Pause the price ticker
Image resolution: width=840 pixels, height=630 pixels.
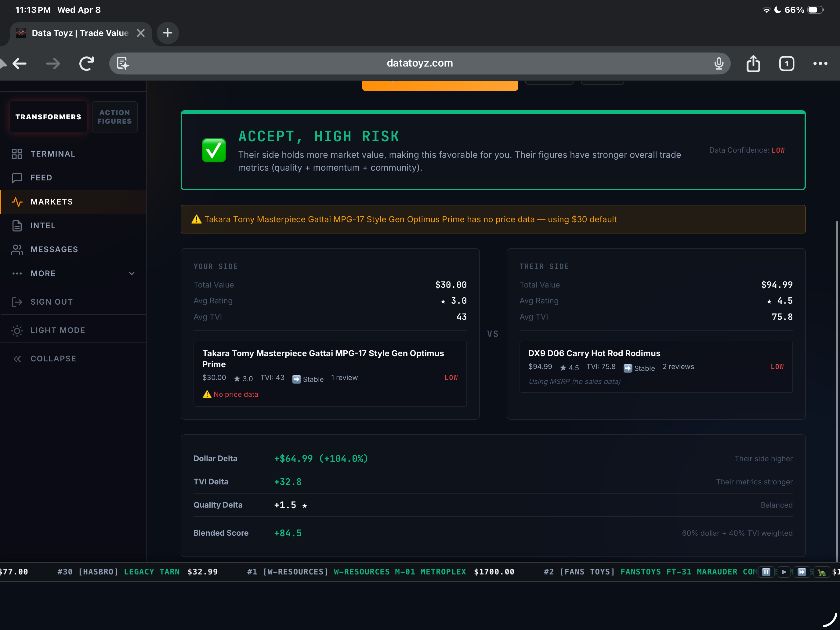766,572
